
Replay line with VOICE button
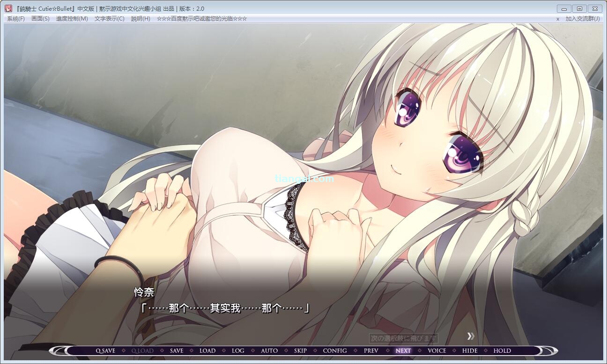click(x=437, y=350)
